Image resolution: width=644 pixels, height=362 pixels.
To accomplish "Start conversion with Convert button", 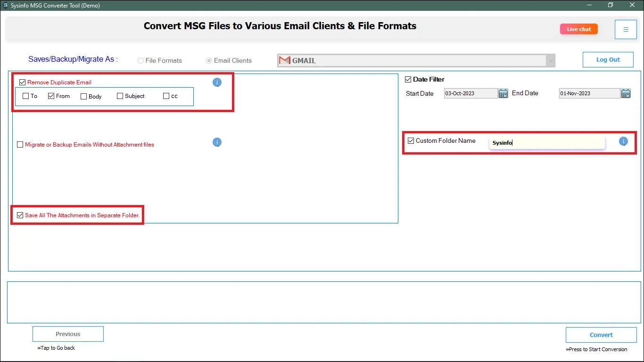I will pos(601,335).
